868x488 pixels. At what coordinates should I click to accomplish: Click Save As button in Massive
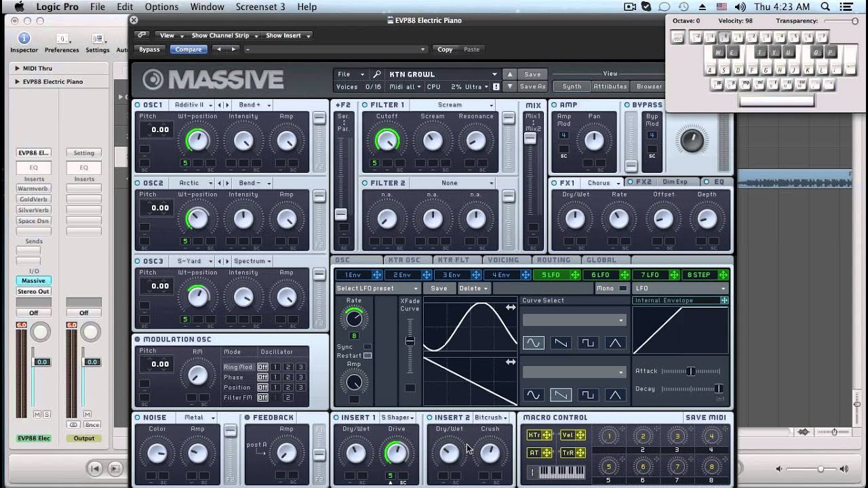tap(532, 87)
